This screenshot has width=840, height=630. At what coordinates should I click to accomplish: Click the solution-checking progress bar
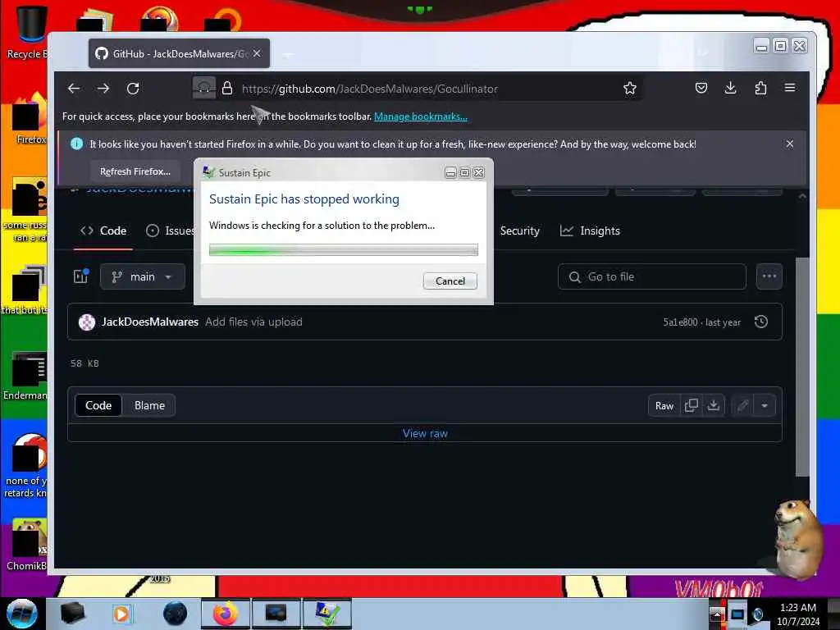[344, 249]
